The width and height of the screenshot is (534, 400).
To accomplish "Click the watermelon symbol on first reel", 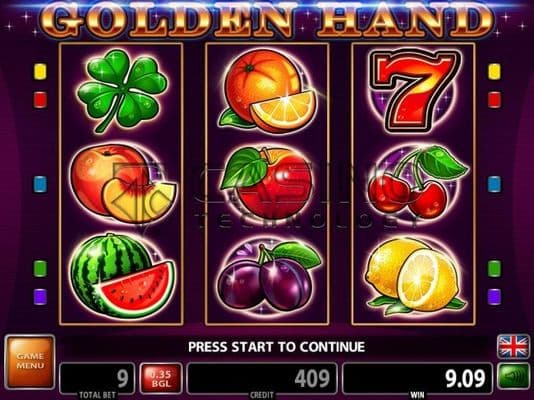I will point(123,276).
